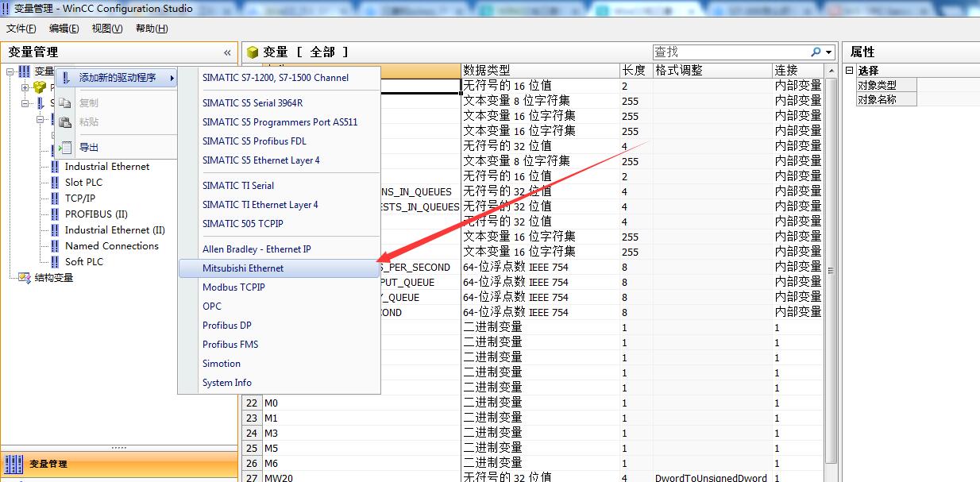980x482 pixels.
Task: Click the 连接 column header
Action: pyautogui.click(x=785, y=70)
